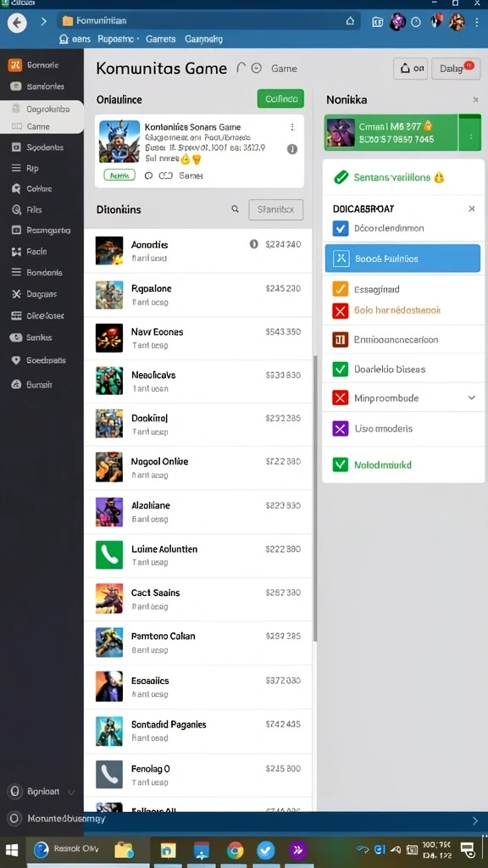
Task: Click the green Cdfindo button
Action: pyautogui.click(x=280, y=99)
